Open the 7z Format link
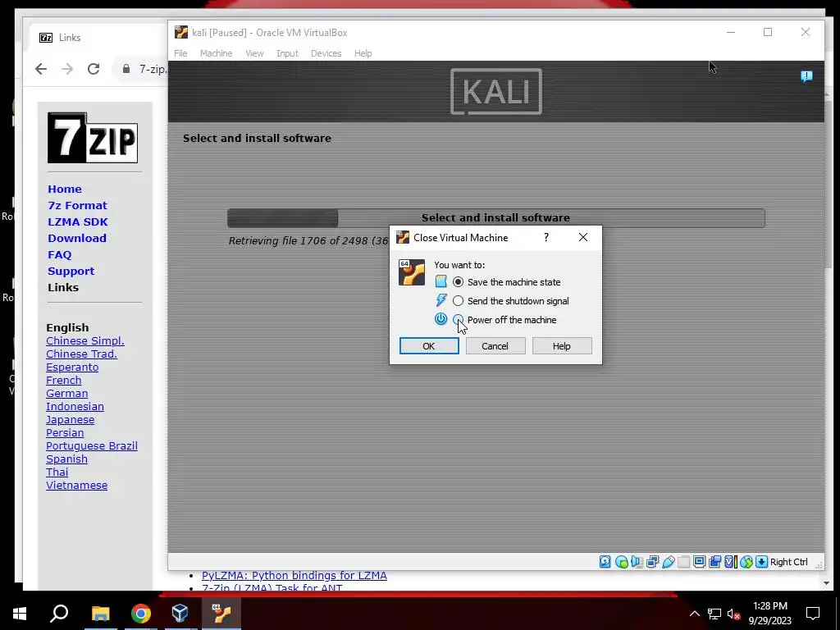840x630 pixels. [77, 206]
